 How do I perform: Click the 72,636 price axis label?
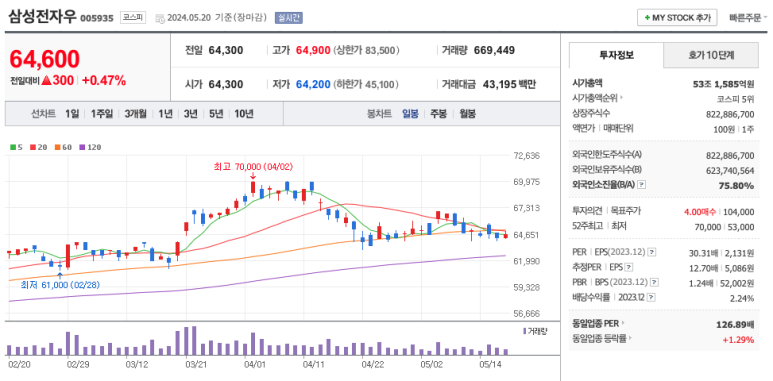coord(527,156)
